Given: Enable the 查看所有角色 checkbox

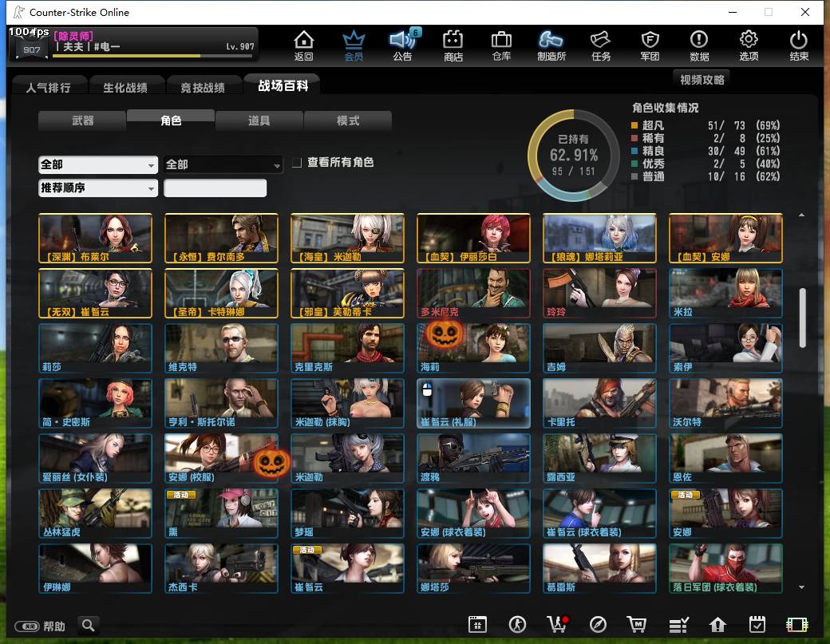Looking at the screenshot, I should [297, 163].
